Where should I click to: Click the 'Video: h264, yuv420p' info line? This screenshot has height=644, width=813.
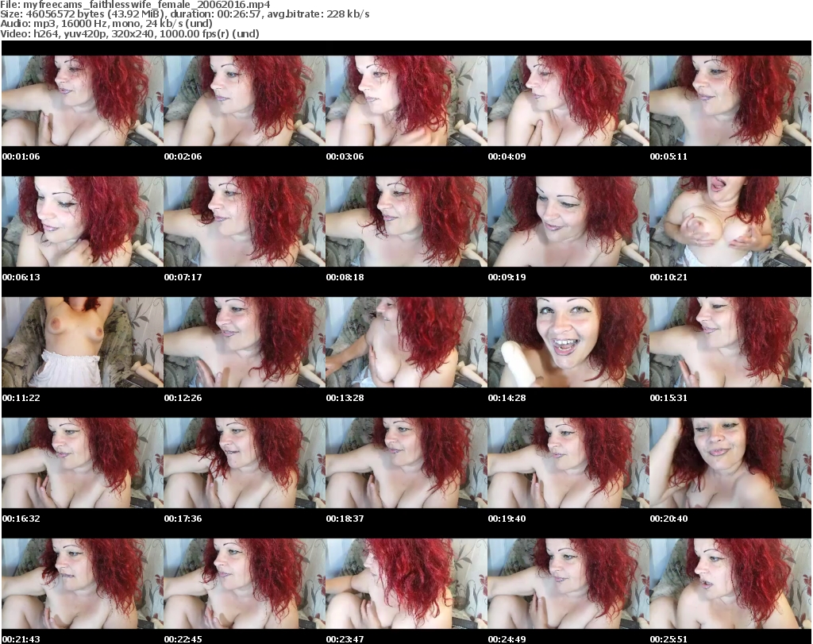(129, 33)
